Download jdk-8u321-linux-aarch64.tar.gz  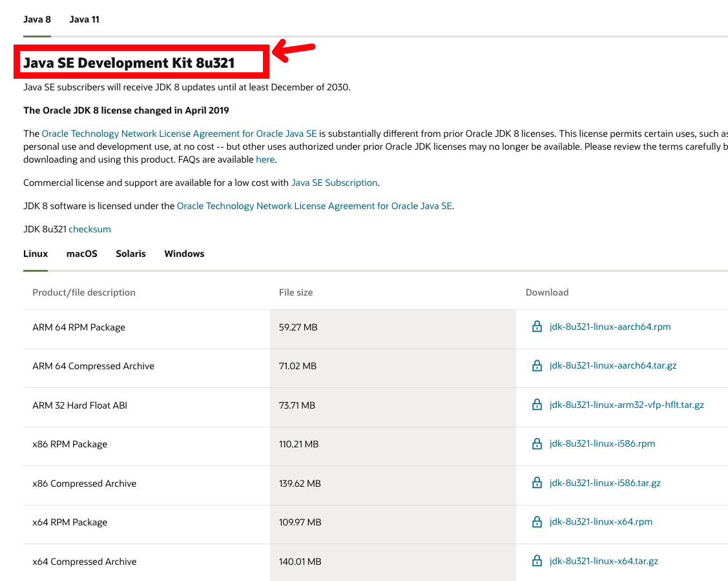tap(613, 365)
